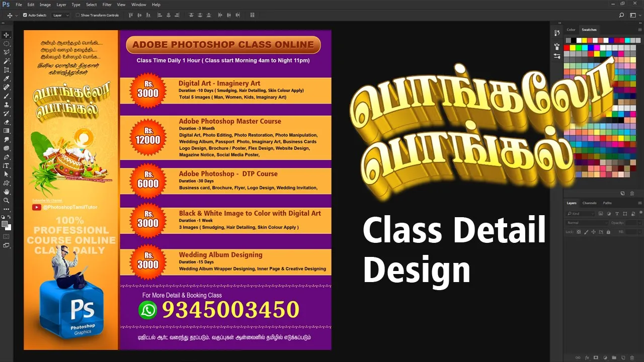Select the Type tool

click(x=7, y=165)
